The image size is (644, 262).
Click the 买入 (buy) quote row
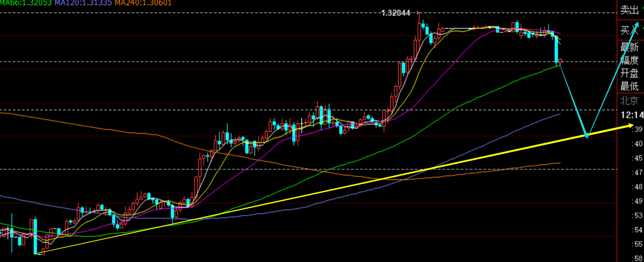[630, 31]
